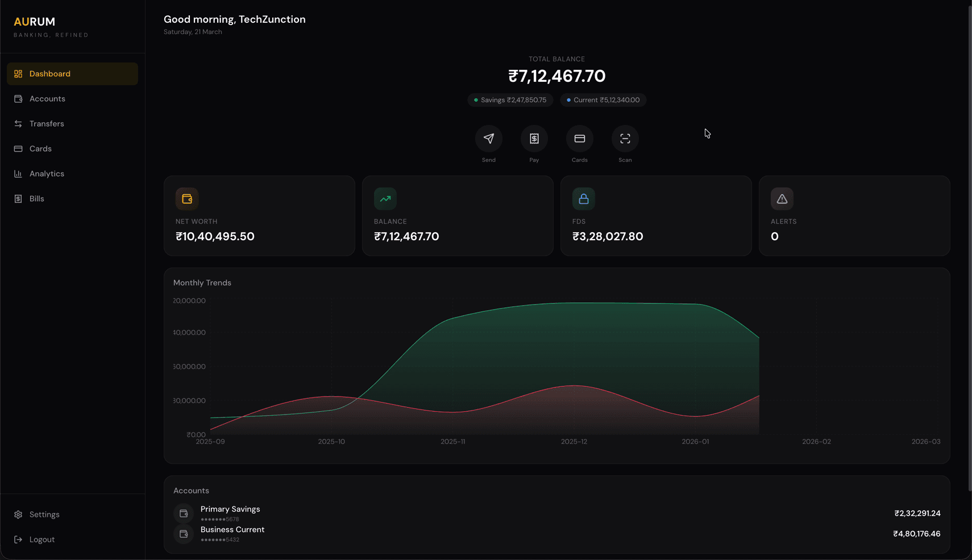This screenshot has width=972, height=560.
Task: Click the Primary Savings account icon
Action: tap(184, 513)
